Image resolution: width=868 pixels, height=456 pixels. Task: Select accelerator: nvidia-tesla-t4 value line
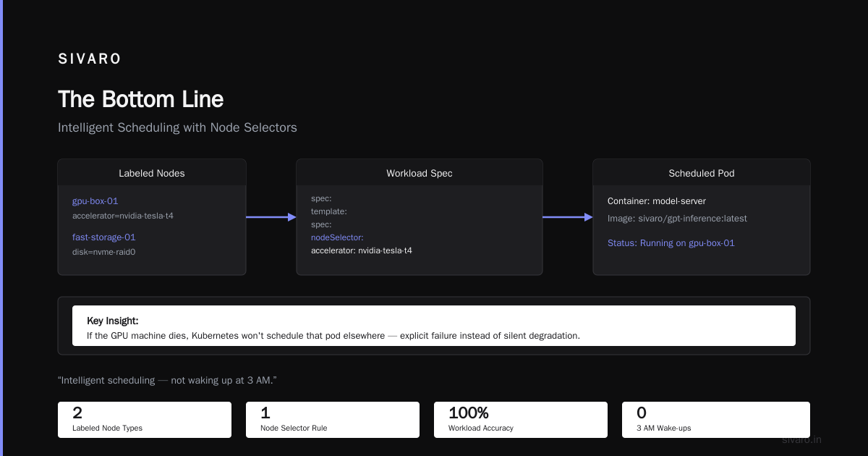click(362, 250)
